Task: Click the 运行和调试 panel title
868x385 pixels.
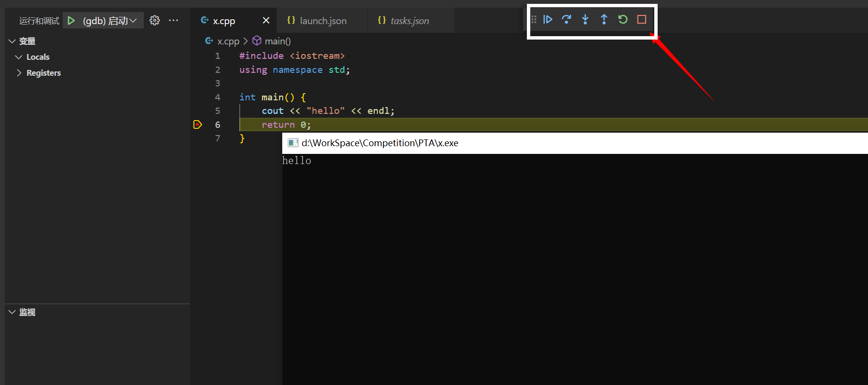Action: click(39, 21)
